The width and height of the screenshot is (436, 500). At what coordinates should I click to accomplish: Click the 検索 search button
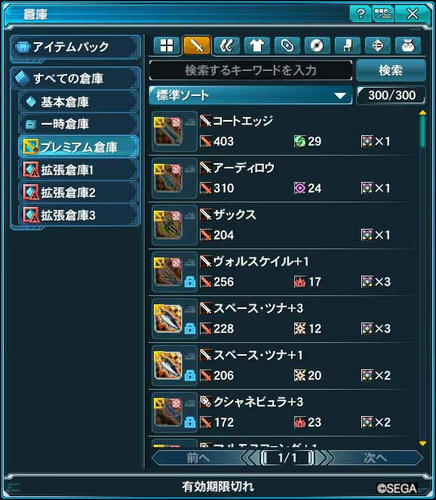(391, 70)
